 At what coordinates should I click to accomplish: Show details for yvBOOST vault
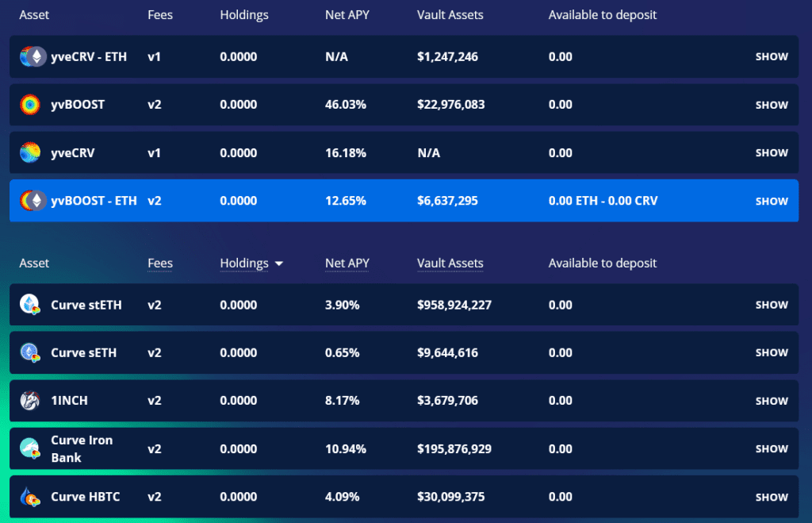coord(772,105)
